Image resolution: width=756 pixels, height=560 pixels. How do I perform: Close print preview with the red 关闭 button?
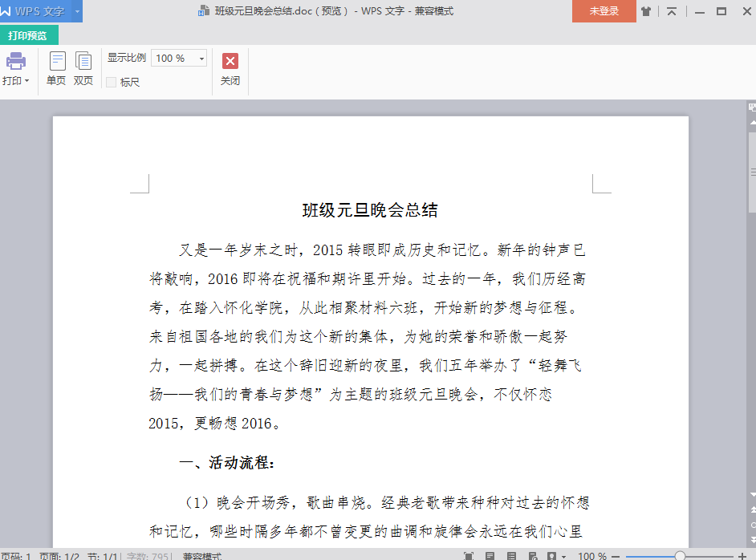coord(230,69)
